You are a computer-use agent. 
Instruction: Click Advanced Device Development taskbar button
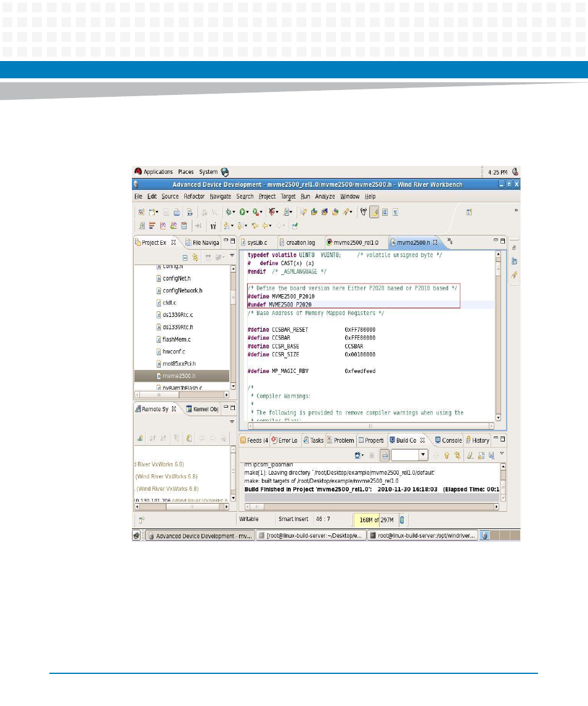[x=200, y=536]
